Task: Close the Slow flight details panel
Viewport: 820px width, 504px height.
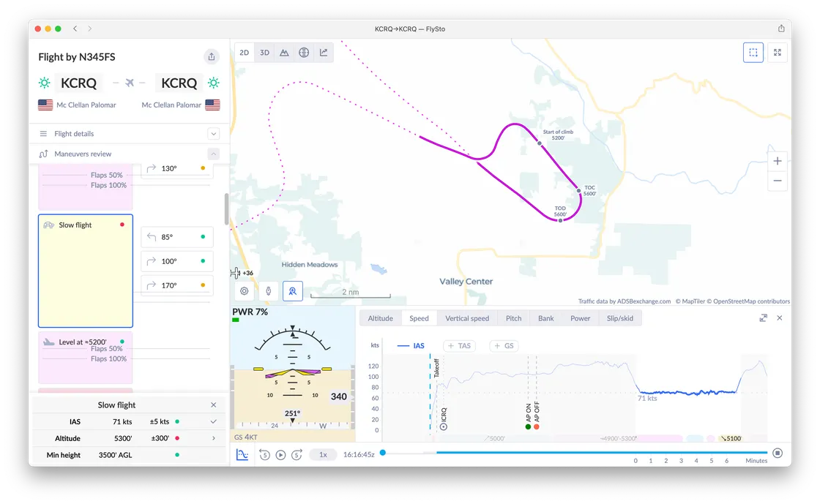Action: click(213, 405)
